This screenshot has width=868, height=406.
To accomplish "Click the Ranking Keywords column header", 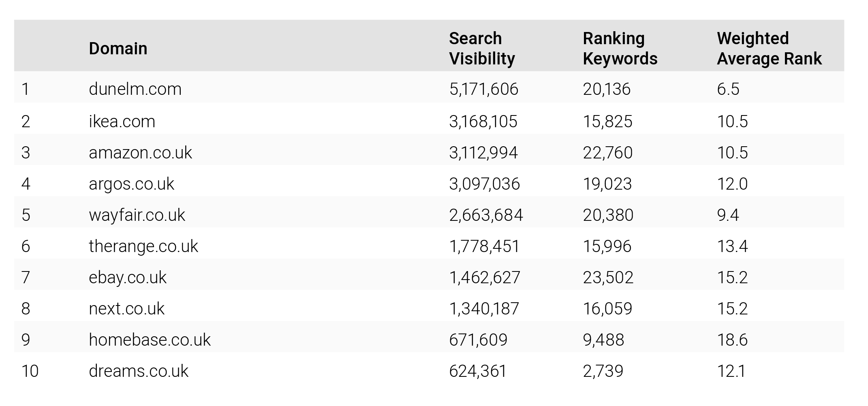I will [620, 49].
